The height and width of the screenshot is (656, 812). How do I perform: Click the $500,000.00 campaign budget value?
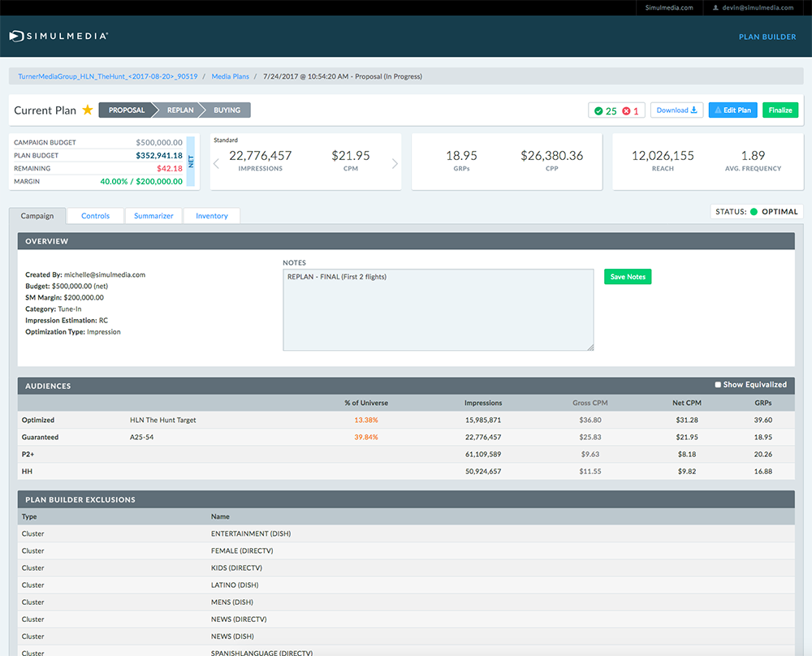click(x=159, y=142)
